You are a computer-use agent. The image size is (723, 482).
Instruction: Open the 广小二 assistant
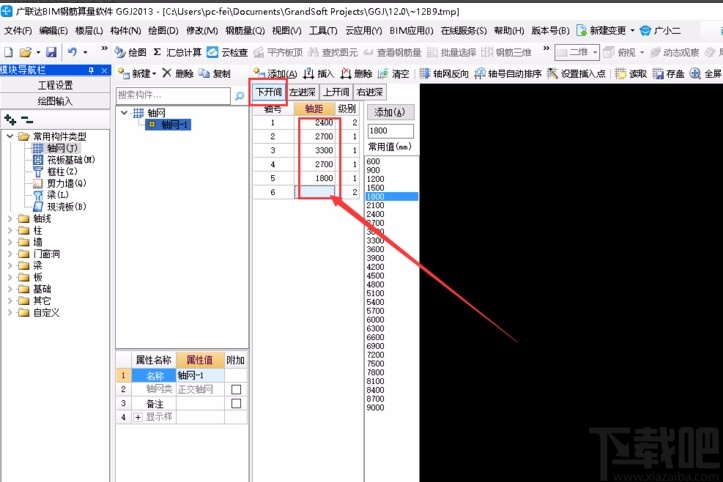(660, 30)
